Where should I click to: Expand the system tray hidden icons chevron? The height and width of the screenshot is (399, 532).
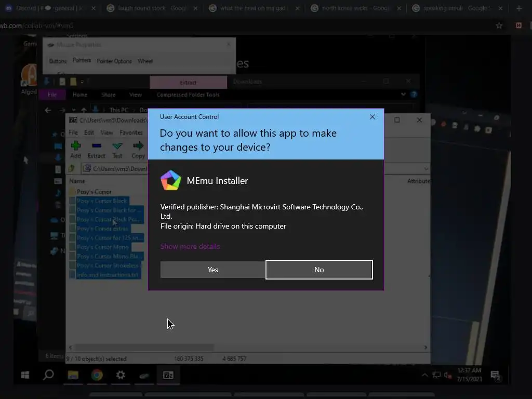click(x=425, y=375)
